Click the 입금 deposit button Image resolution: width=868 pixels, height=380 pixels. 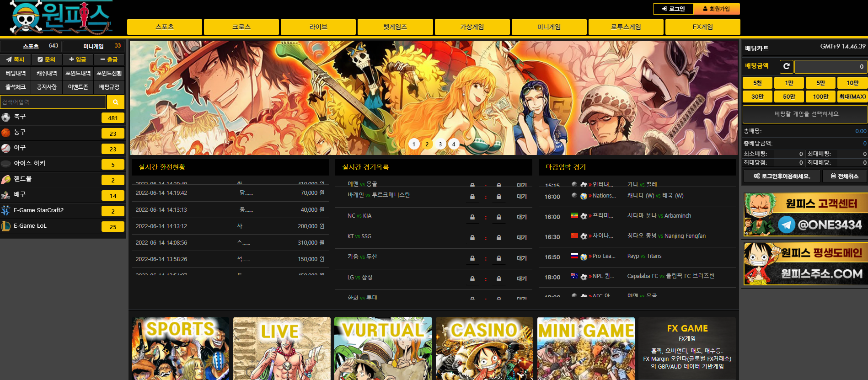[78, 59]
